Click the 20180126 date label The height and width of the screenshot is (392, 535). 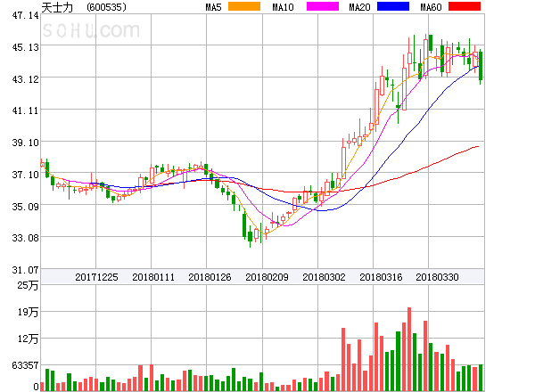pyautogui.click(x=210, y=277)
